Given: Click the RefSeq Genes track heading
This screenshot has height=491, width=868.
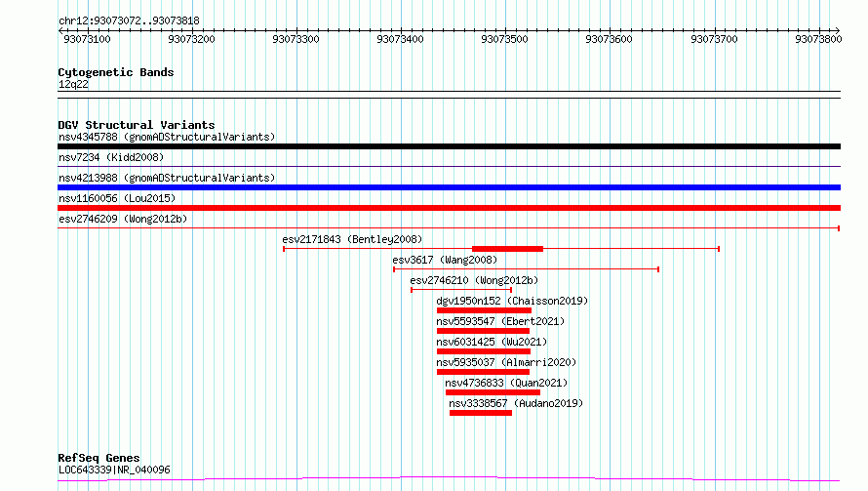Looking at the screenshot, I should (x=99, y=458).
